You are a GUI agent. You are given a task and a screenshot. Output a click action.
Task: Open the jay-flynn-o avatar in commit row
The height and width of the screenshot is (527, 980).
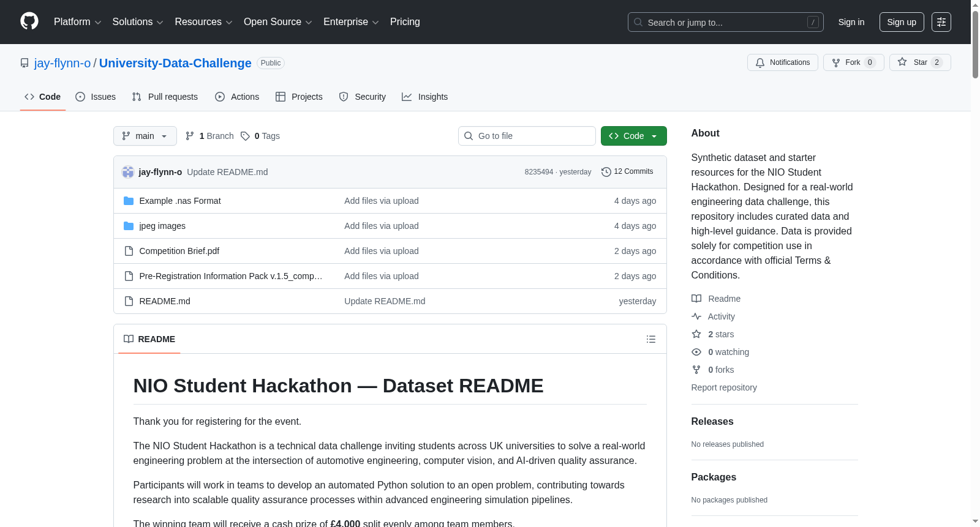pyautogui.click(x=128, y=172)
